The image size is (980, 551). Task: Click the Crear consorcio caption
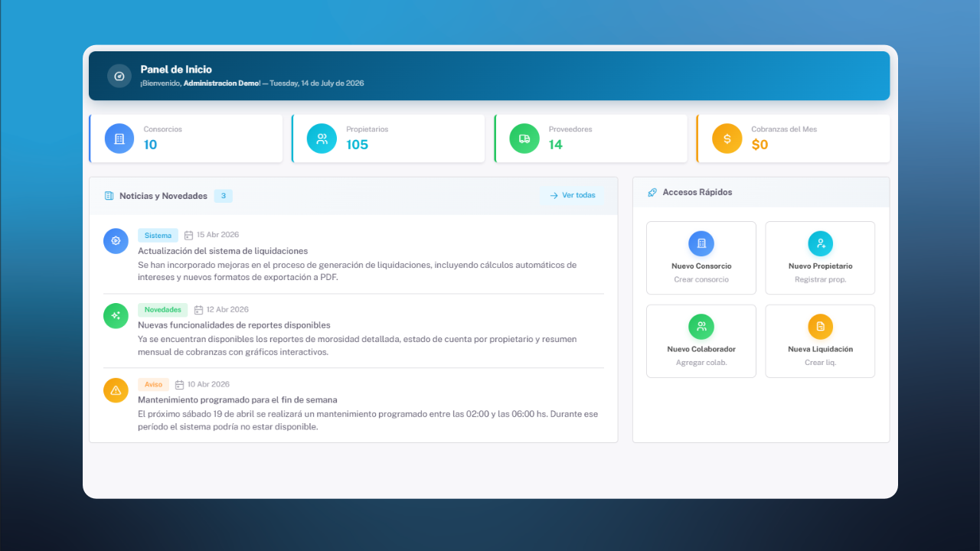point(701,279)
